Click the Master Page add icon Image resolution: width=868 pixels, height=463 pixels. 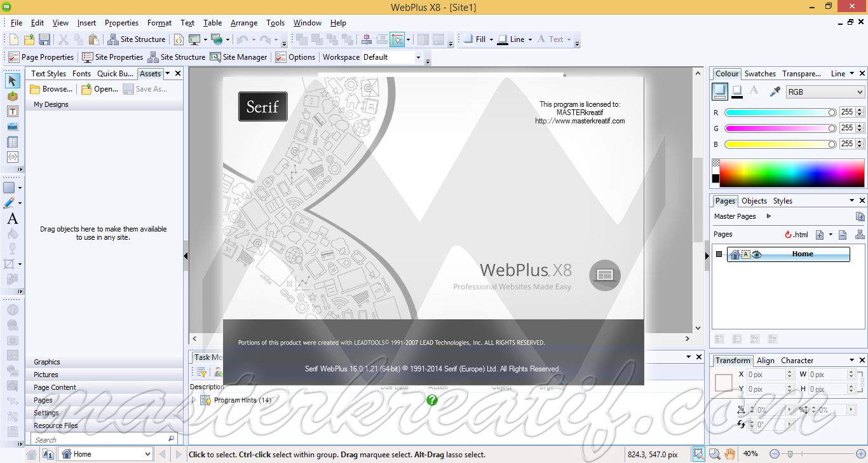click(860, 216)
